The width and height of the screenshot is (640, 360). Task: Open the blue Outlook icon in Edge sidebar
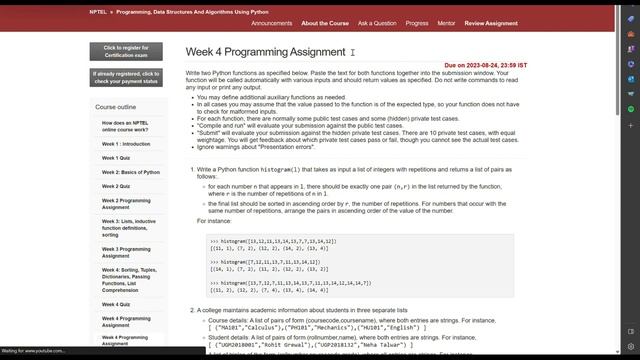(x=631, y=79)
